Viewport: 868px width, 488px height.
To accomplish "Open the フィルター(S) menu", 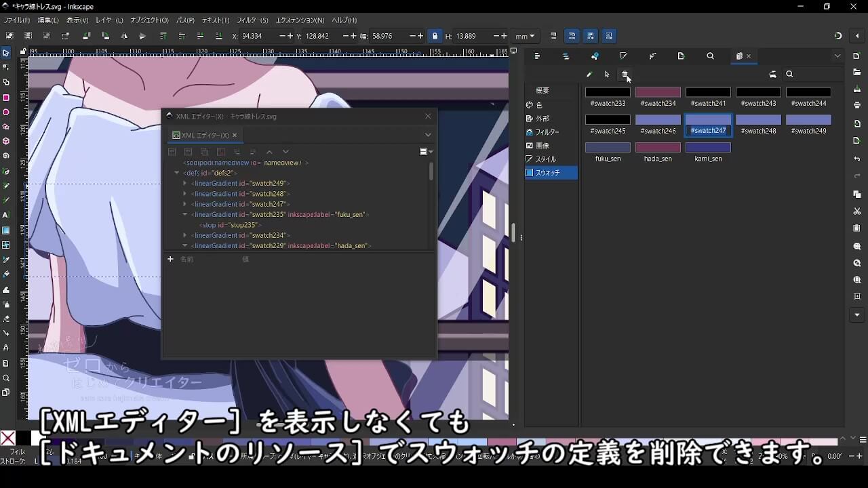I will point(252,20).
